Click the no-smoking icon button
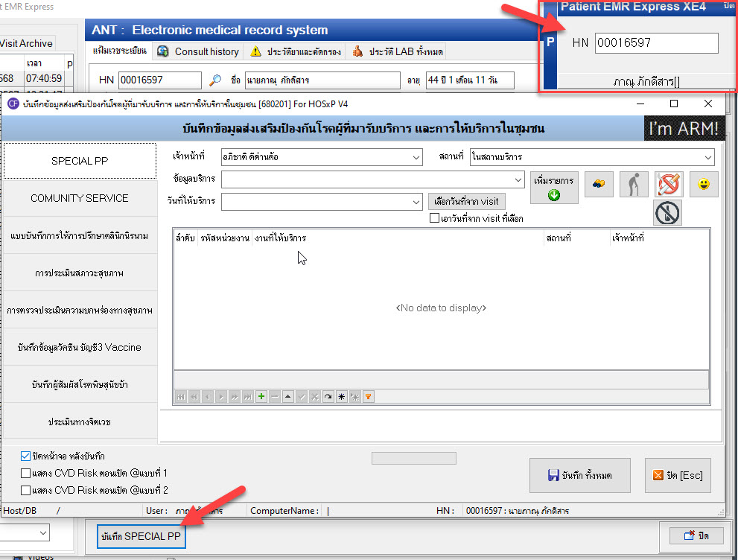Screen dimensions: 738x560 (669, 184)
